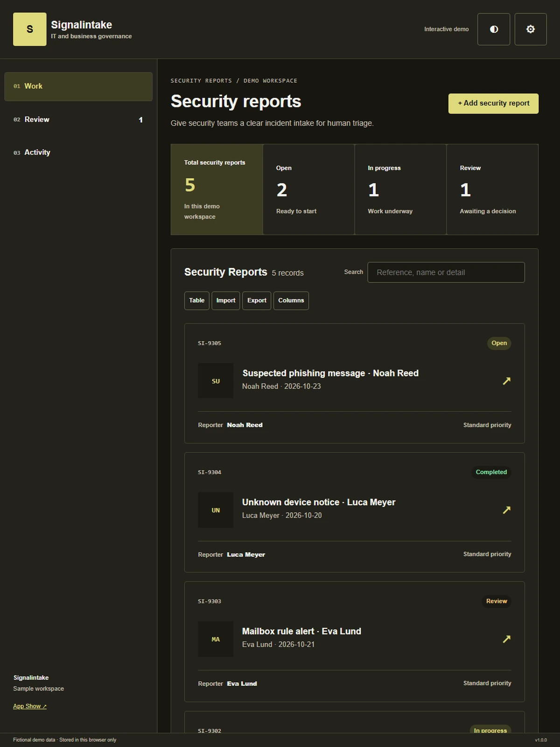The height and width of the screenshot is (747, 560).
Task: Select the Total security reports card
Action: pos(217,189)
